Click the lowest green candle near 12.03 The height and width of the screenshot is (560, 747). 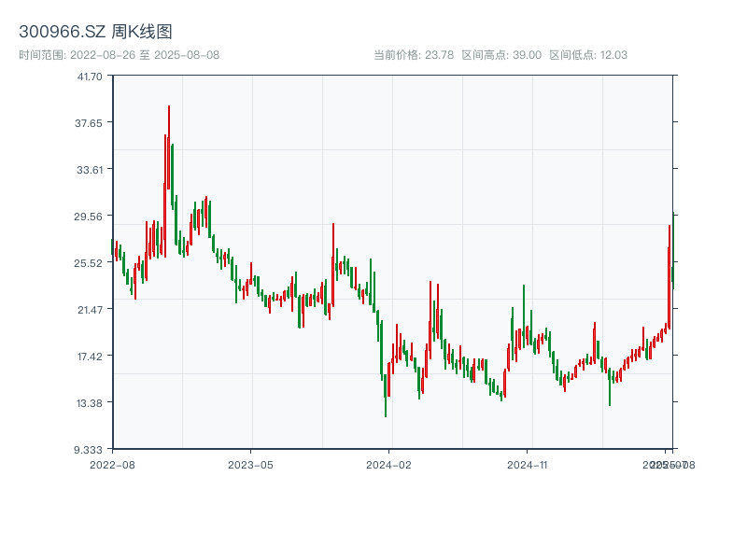pyautogui.click(x=386, y=392)
